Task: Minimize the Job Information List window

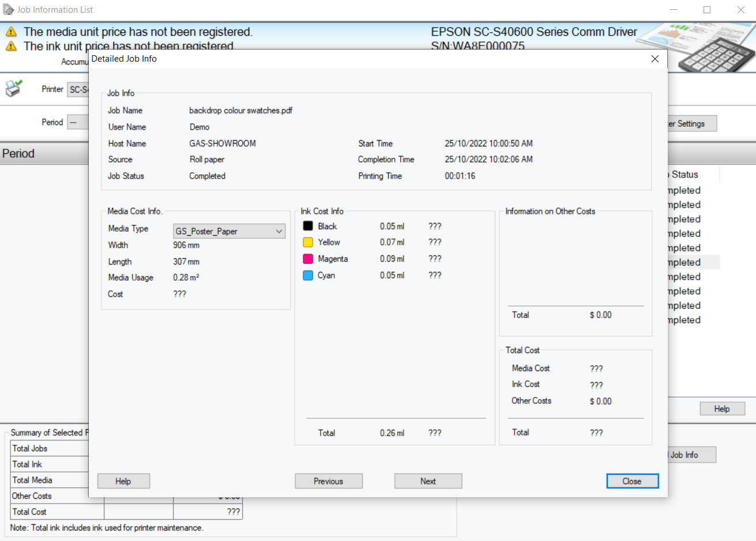Action: point(674,10)
